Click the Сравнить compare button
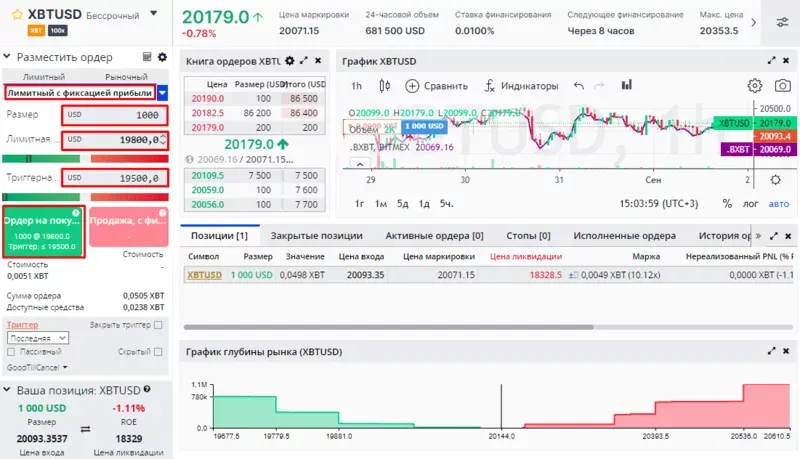800x459 pixels. coord(437,86)
